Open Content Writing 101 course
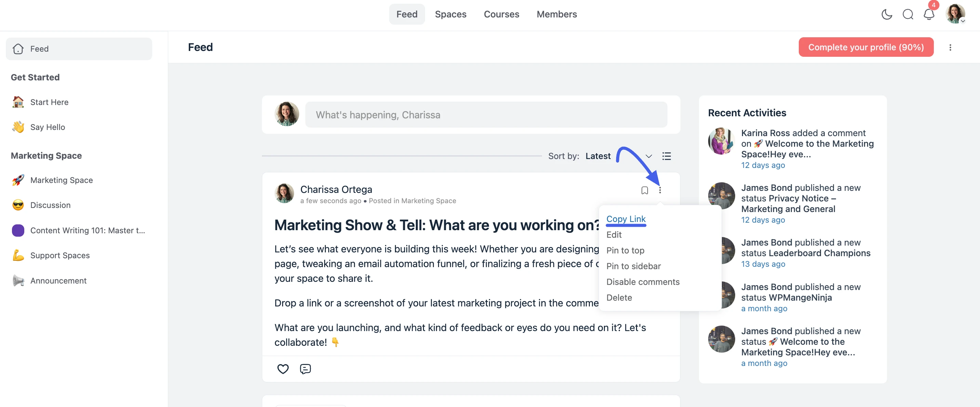The width and height of the screenshot is (980, 407). [88, 231]
